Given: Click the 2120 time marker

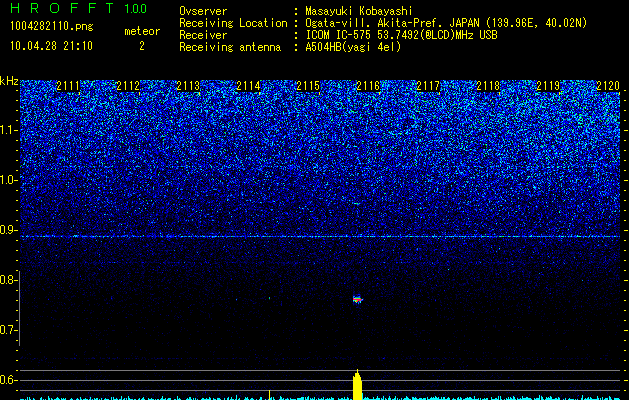Looking at the screenshot, I should 608,86.
